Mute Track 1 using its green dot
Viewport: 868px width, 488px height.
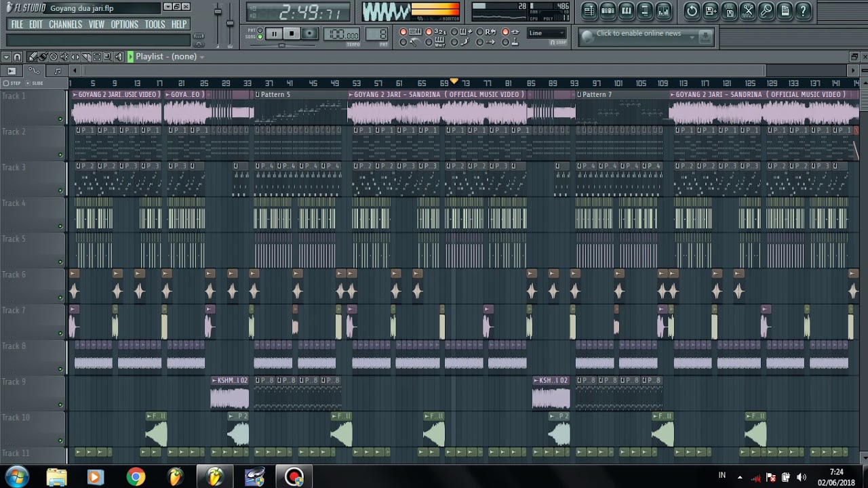(60, 119)
